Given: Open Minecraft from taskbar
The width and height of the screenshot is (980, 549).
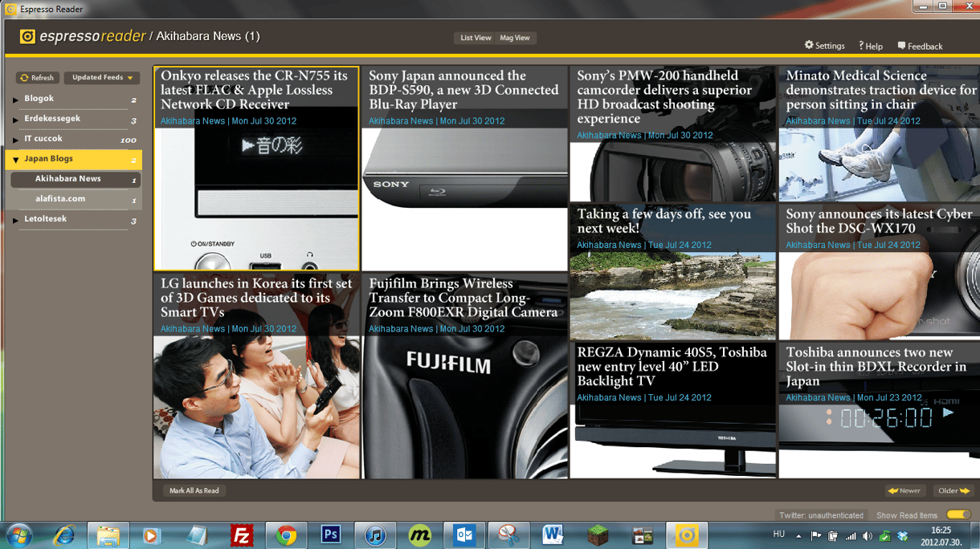Looking at the screenshot, I should point(597,535).
